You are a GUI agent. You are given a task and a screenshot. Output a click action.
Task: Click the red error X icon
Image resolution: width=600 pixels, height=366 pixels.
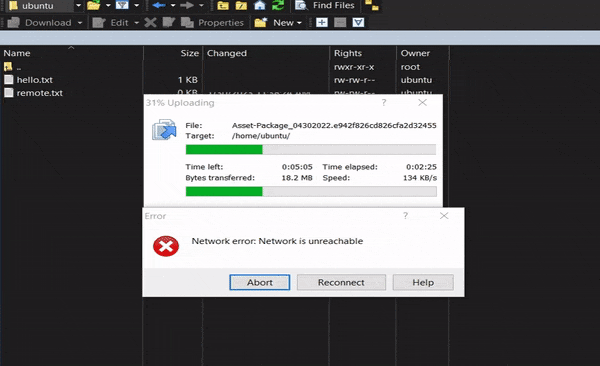166,246
